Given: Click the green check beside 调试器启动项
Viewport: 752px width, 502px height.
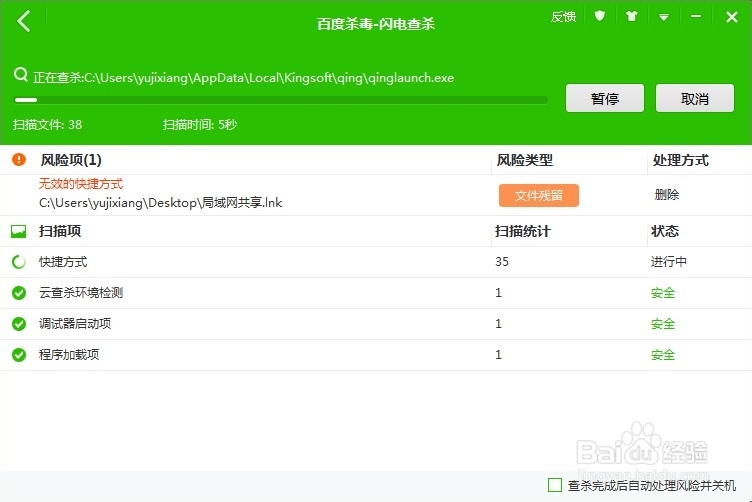Looking at the screenshot, I should (x=19, y=324).
